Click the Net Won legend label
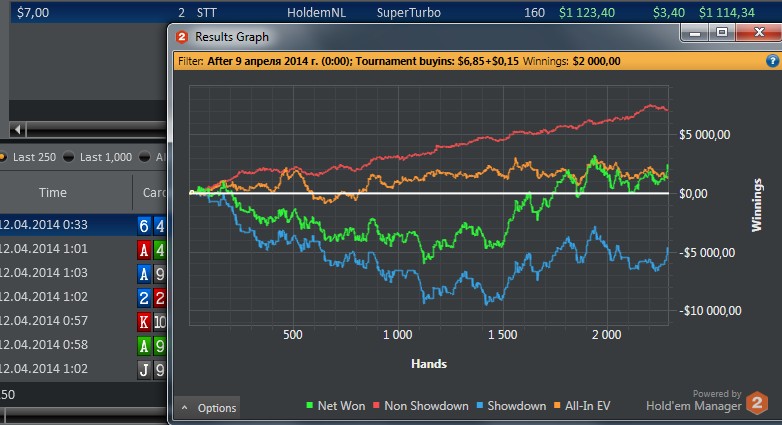 341,406
